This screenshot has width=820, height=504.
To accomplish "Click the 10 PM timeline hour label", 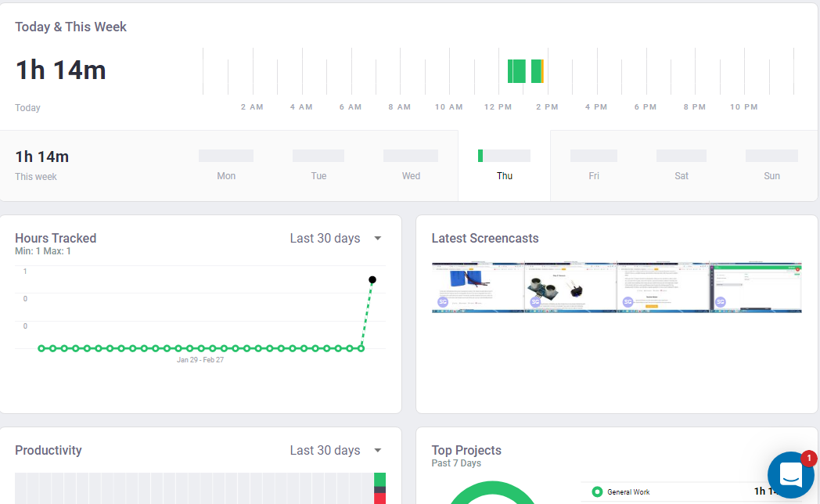I will pos(743,106).
